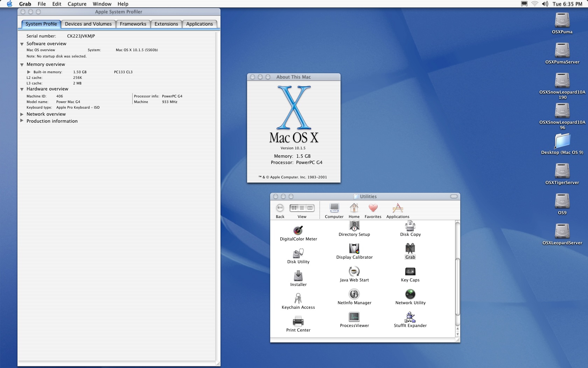Open DigitalColor Meter in Utilities
The image size is (588, 368).
(298, 231)
